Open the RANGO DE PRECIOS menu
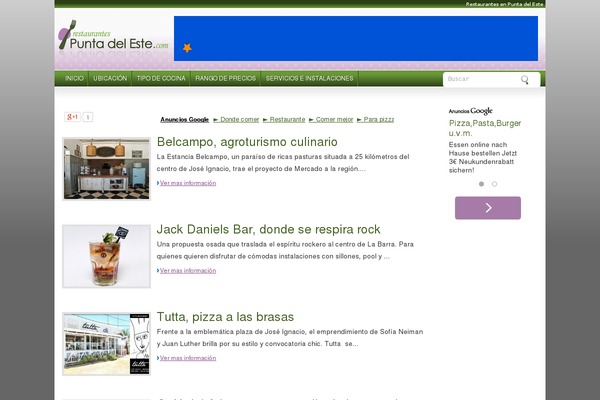The image size is (600, 400). [x=225, y=78]
